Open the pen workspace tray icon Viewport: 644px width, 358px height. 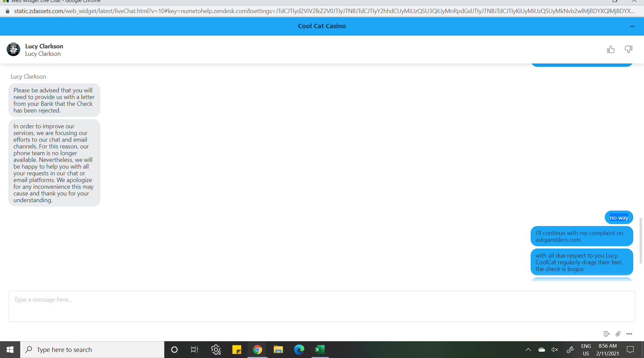point(570,350)
